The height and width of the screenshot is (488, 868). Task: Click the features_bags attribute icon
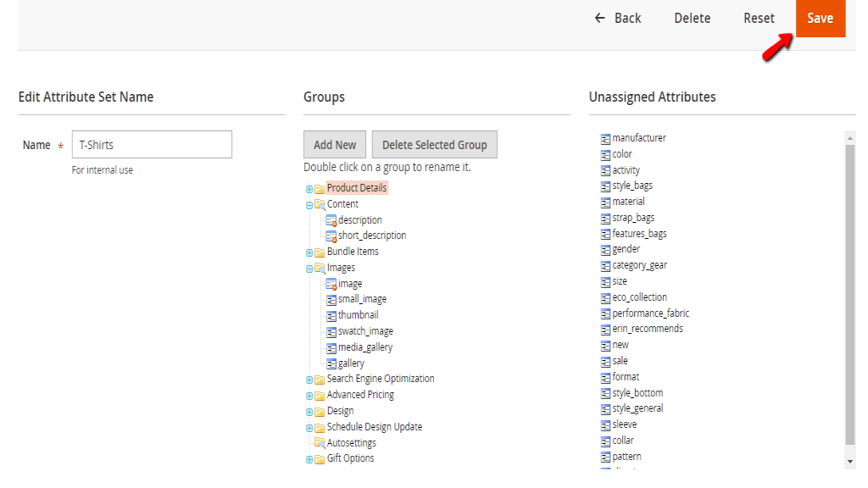605,235
